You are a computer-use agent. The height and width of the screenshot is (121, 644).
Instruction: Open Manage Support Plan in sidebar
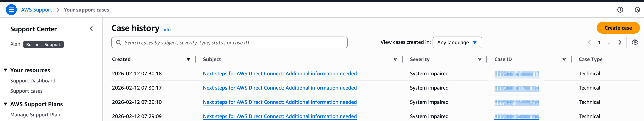(35, 115)
